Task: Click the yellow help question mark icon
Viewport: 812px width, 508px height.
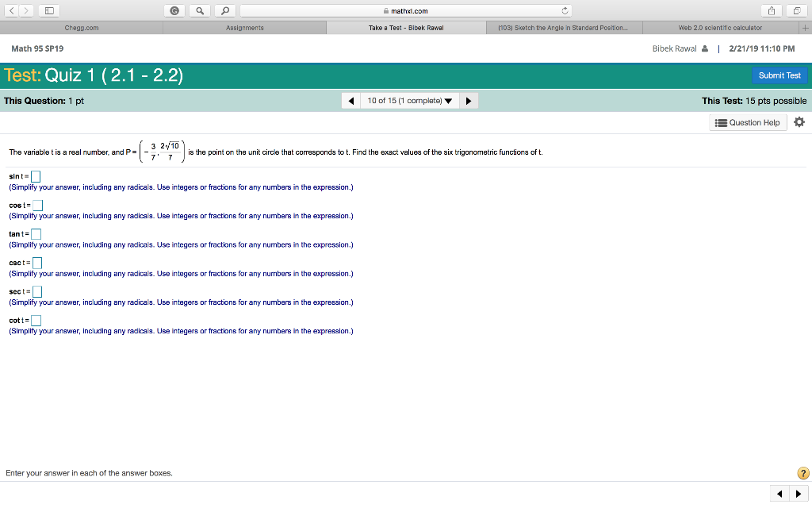Action: (x=802, y=473)
